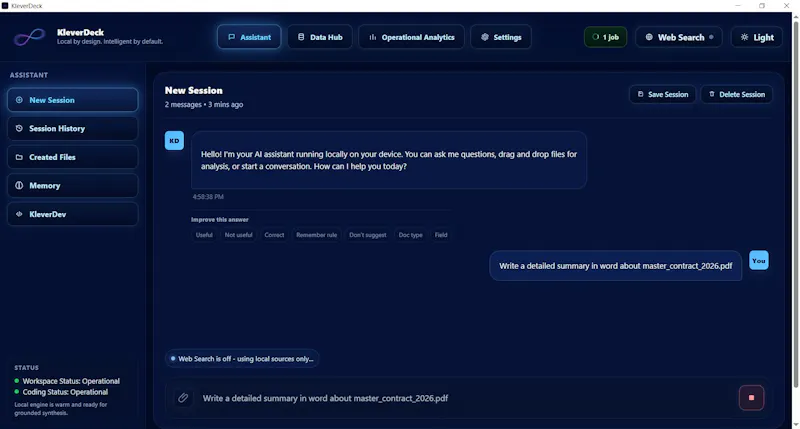Click Coding Status: Operational text
Image resolution: width=800 pixels, height=429 pixels.
point(65,392)
